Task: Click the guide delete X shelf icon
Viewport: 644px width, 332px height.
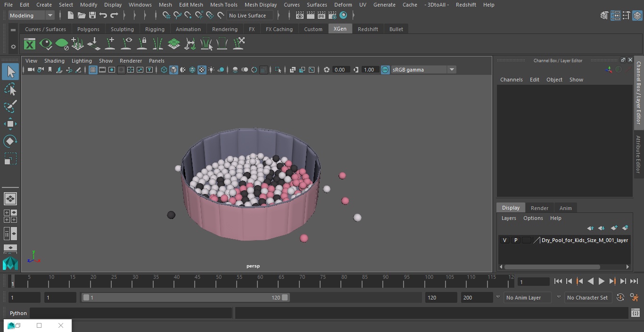Action: click(238, 44)
